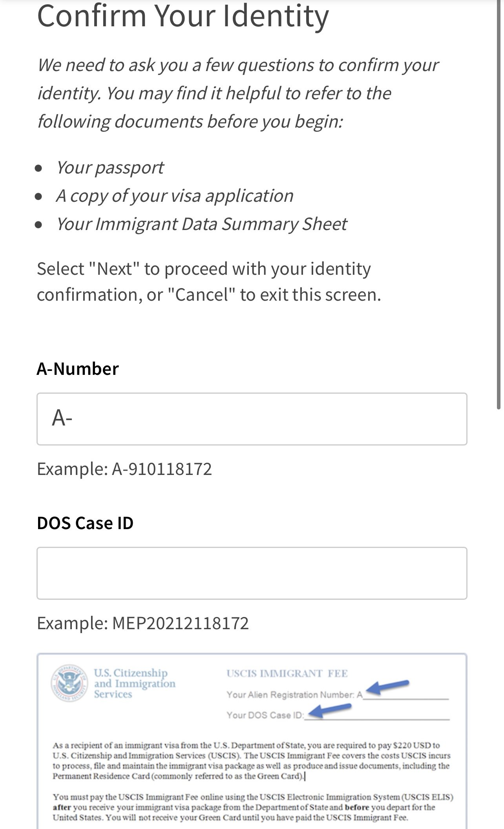Image resolution: width=504 pixels, height=829 pixels.
Task: Click the arrow pointing to DOS Case ID
Action: 332,709
